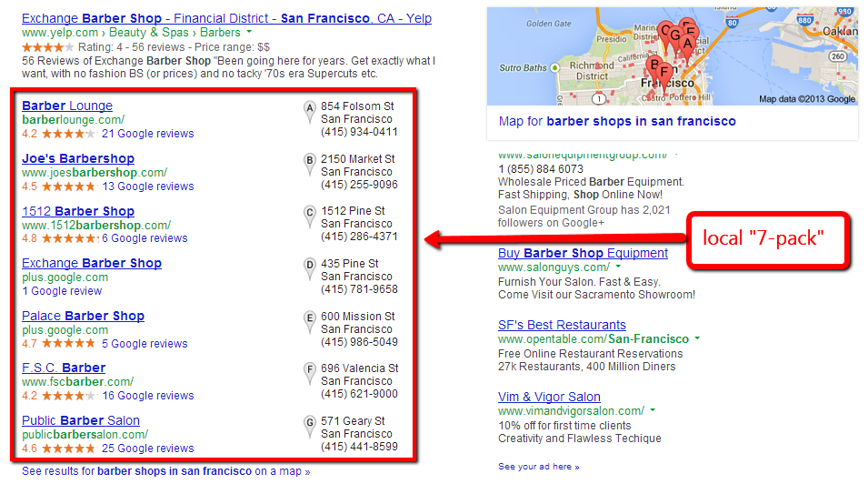Click the Yelp star rating with 56 reviews
Image resolution: width=868 pixels, height=484 pixels.
pos(47,47)
